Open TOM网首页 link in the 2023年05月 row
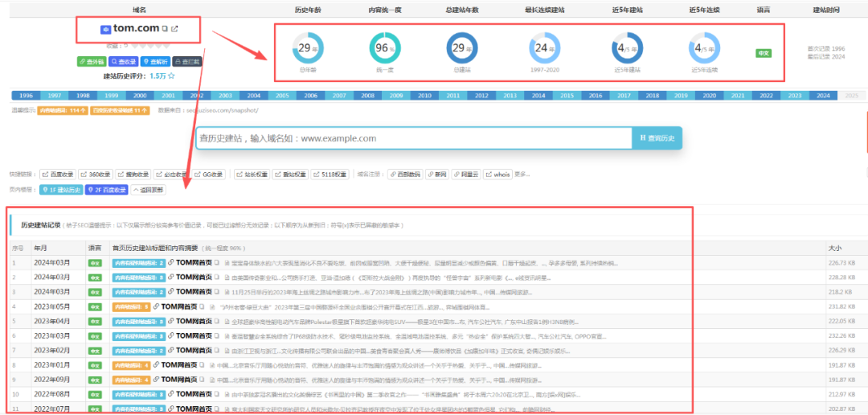The image size is (868, 415). click(x=179, y=306)
